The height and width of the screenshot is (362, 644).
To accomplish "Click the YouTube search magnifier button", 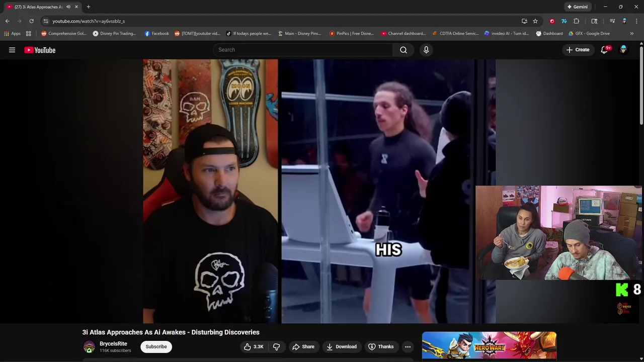I will tap(404, 50).
